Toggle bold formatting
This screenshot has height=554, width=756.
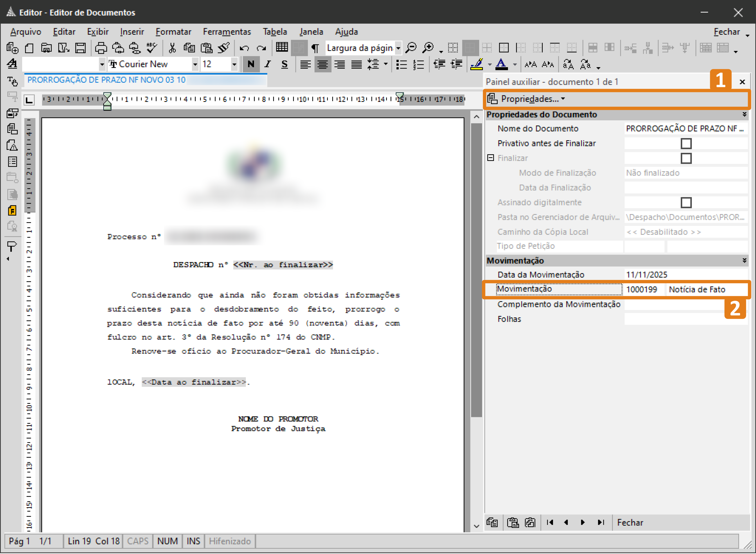[x=251, y=64]
